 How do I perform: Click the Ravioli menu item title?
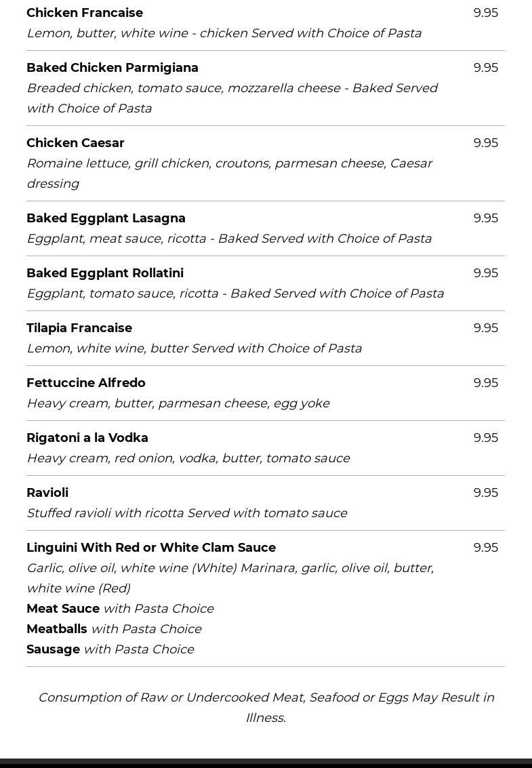pyautogui.click(x=47, y=493)
